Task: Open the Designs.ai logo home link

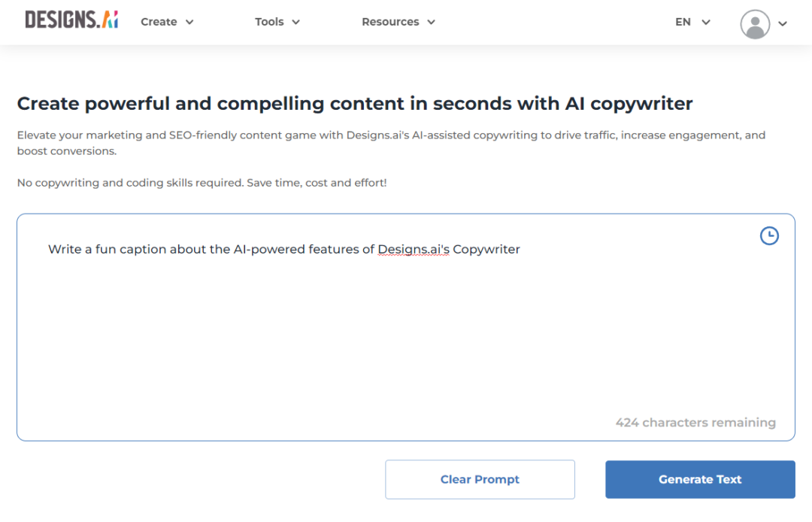Action: click(71, 20)
